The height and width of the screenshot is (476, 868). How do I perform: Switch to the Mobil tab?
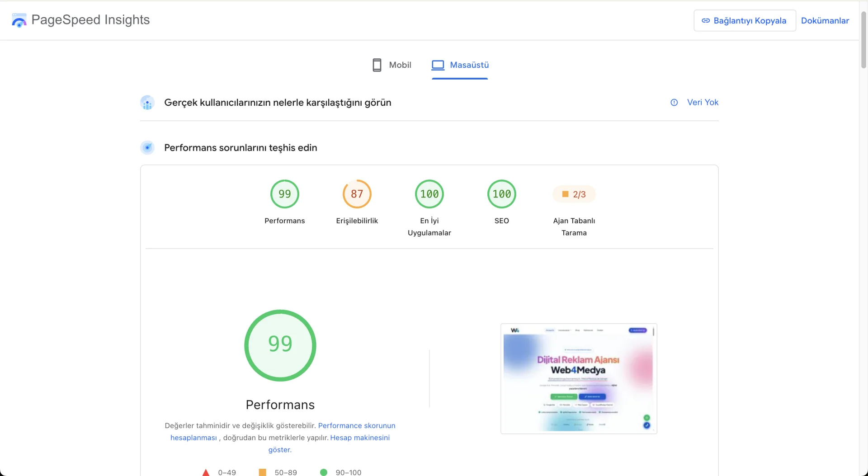pos(392,65)
